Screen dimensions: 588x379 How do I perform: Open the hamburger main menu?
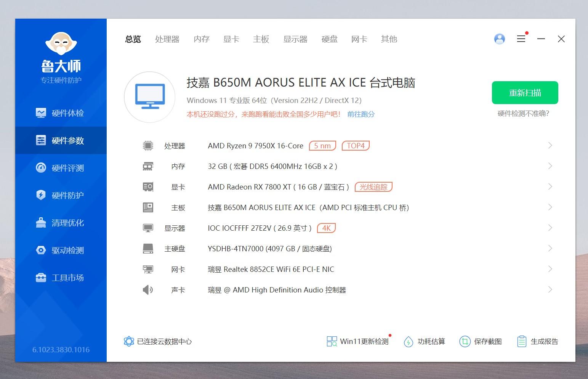coord(521,39)
